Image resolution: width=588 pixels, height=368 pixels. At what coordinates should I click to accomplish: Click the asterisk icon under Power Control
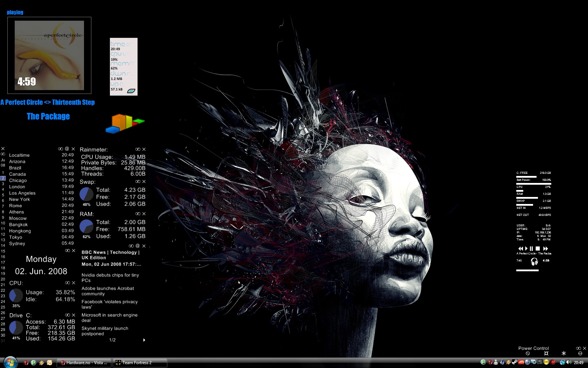tap(564, 353)
